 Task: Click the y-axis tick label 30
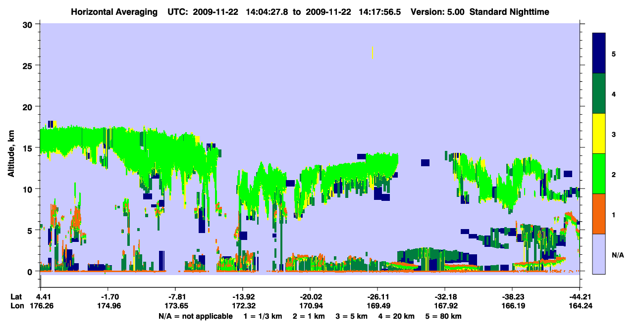click(x=29, y=24)
